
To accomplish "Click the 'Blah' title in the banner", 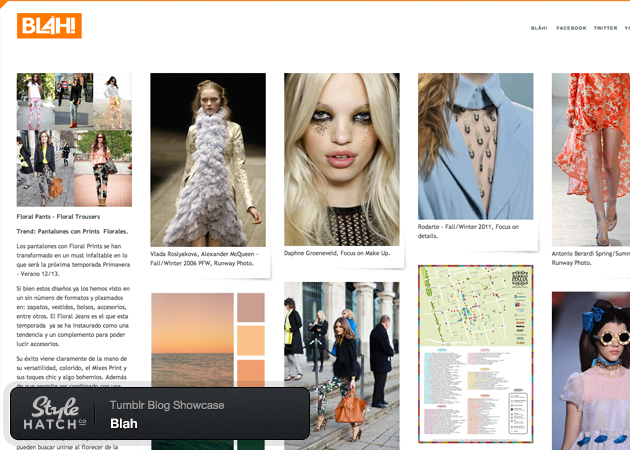I will (x=123, y=422).
